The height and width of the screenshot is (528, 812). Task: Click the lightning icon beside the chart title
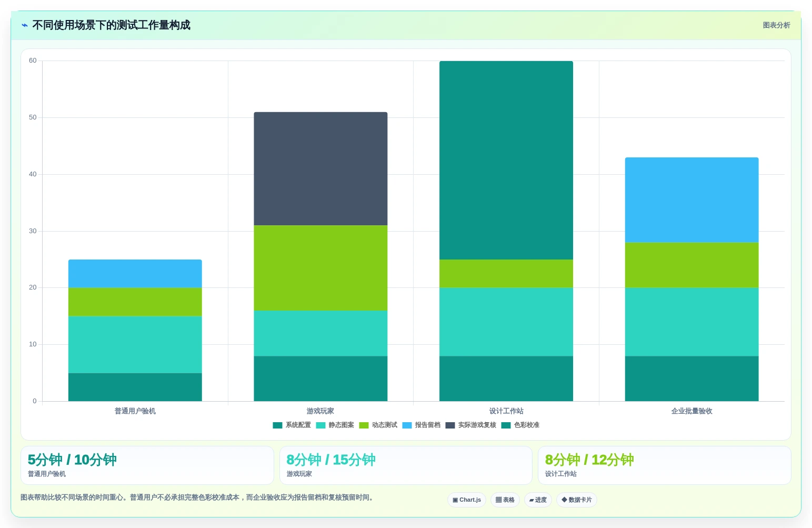[x=25, y=25]
